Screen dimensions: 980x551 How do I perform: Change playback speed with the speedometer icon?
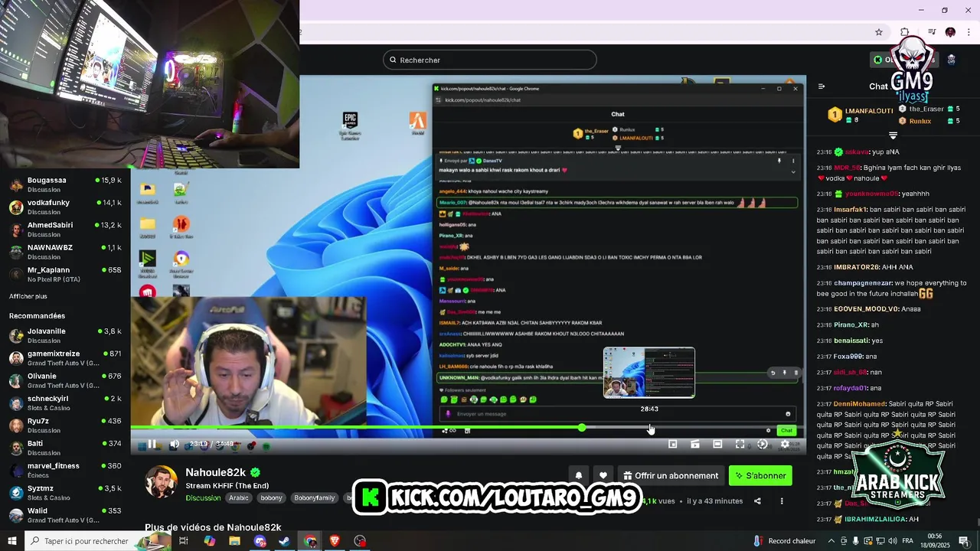(x=762, y=444)
